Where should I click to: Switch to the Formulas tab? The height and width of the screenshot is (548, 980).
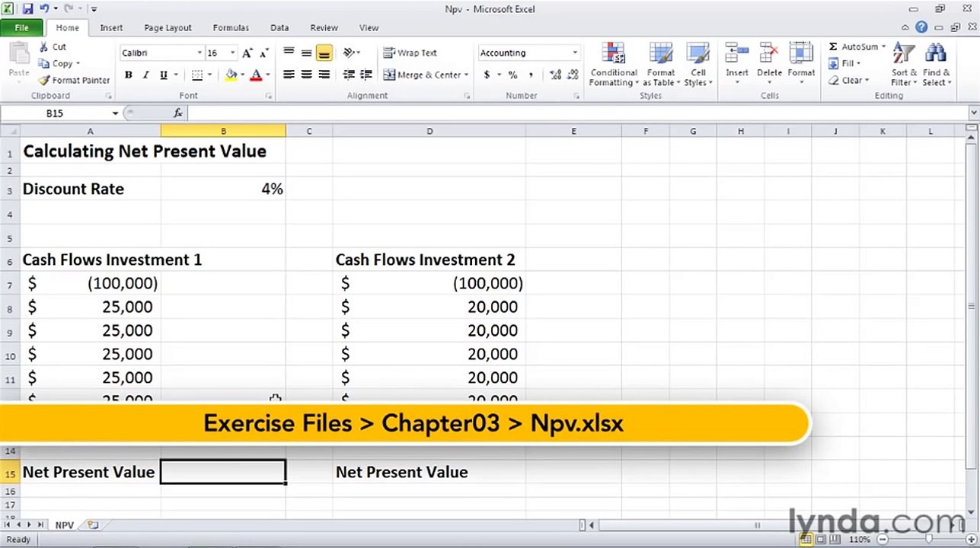coord(231,27)
